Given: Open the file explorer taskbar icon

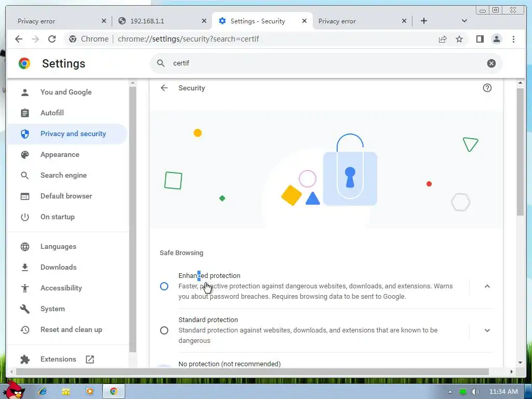Looking at the screenshot, I should pos(66,392).
